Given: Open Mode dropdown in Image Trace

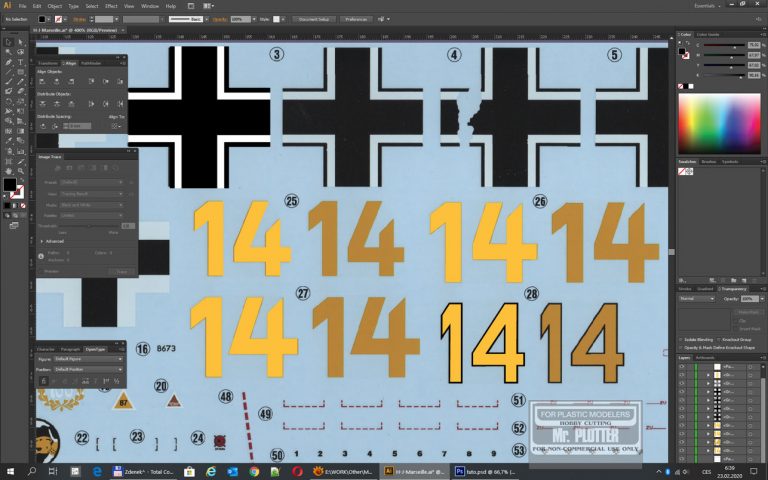Looking at the screenshot, I should click(92, 205).
